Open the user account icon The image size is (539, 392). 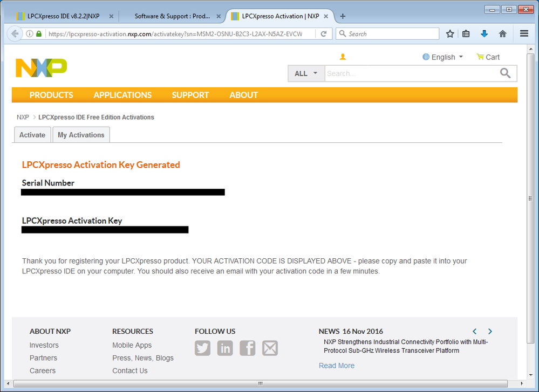click(x=343, y=57)
